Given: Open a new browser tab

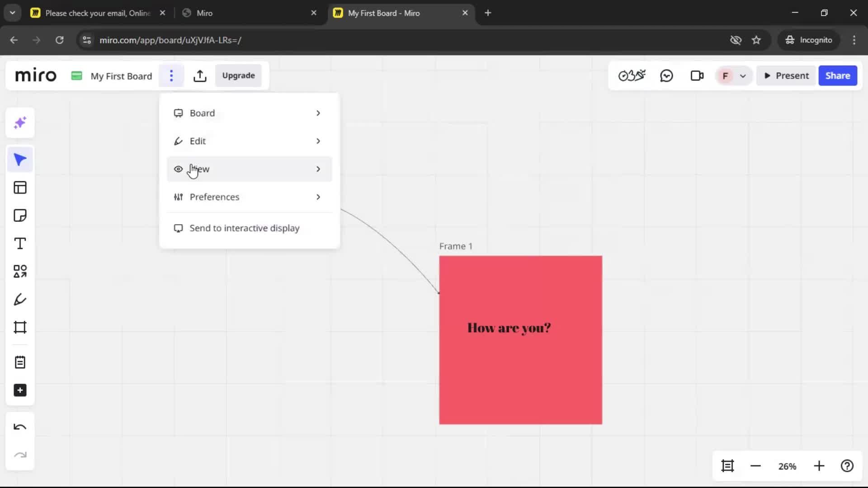Looking at the screenshot, I should click(x=488, y=13).
